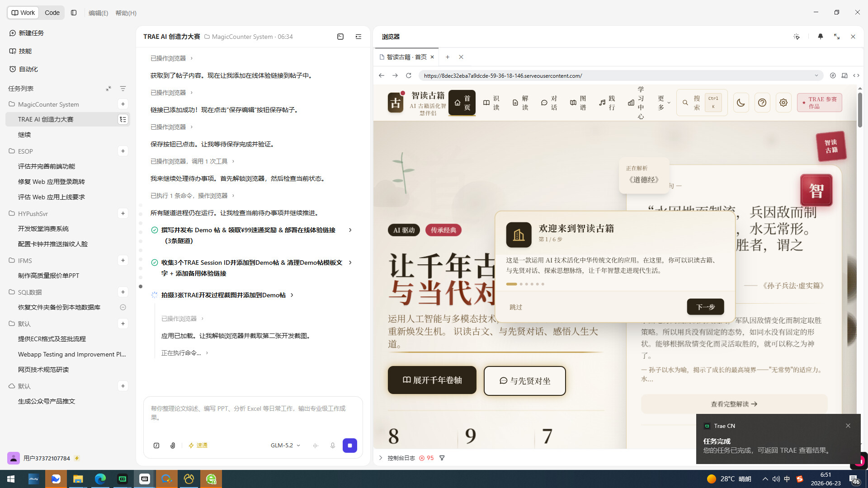Expand the 收集3个TRAE Session ID task step
868x488 pixels.
point(350,263)
